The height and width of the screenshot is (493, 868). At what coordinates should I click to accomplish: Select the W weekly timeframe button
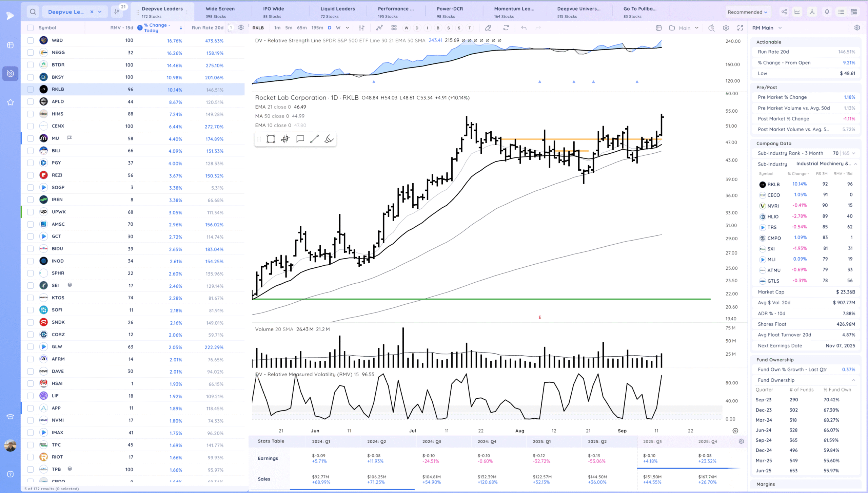pos(338,28)
